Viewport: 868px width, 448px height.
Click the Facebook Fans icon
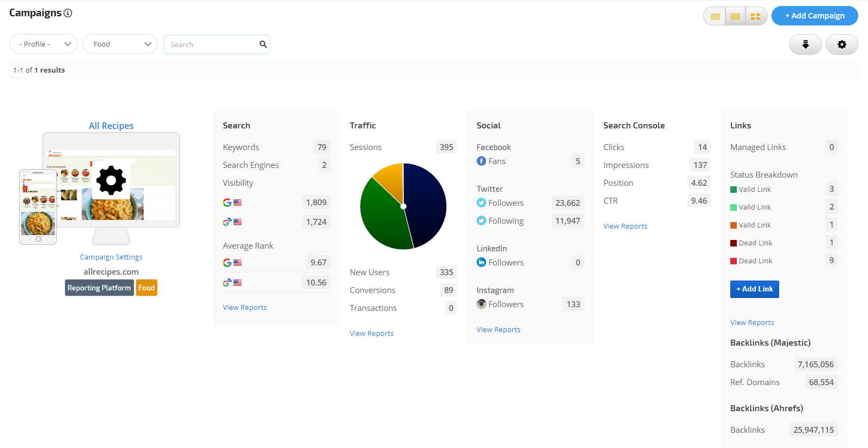481,161
